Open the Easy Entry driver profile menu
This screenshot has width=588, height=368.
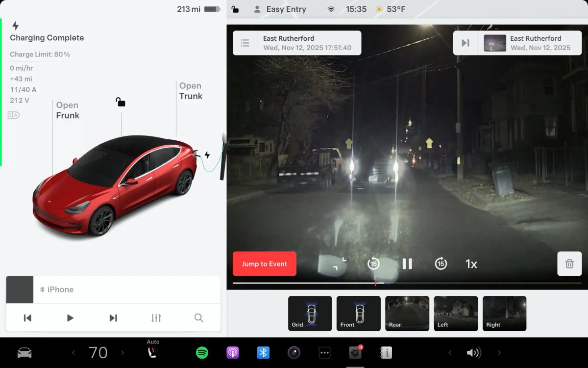(280, 9)
